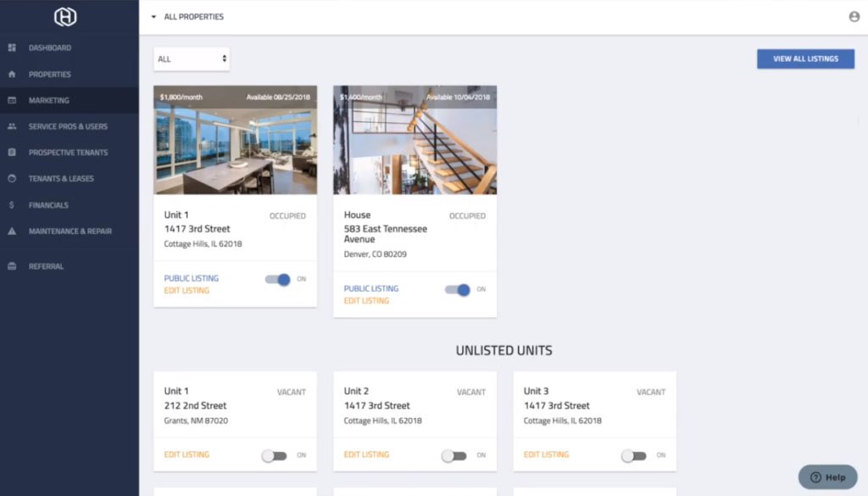868x496 pixels.
Task: Click the hexagon logo in the sidebar
Action: click(65, 17)
